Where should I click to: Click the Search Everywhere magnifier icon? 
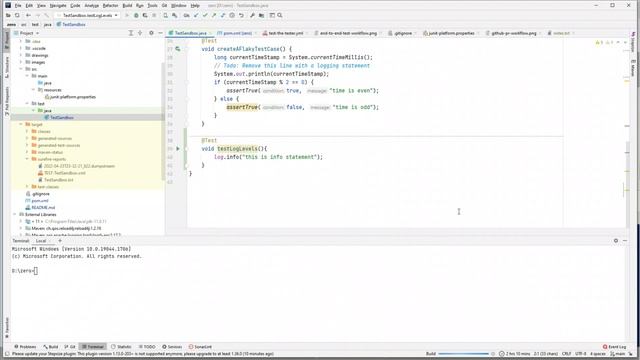tap(280, 16)
